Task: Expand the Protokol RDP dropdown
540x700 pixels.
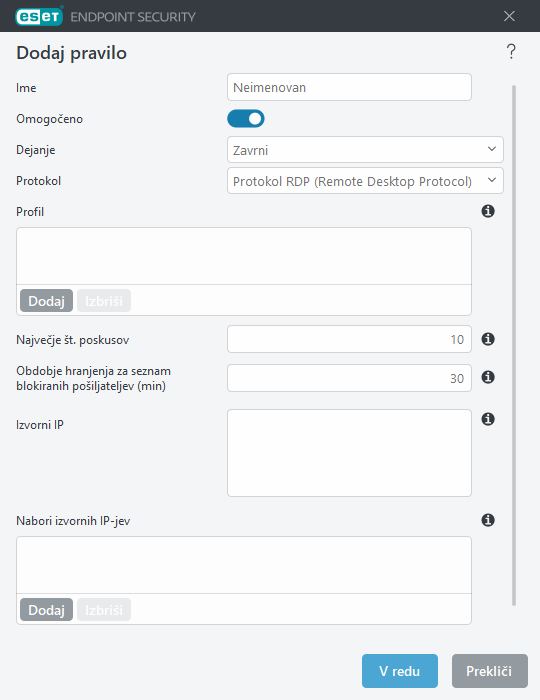Action: [365, 181]
